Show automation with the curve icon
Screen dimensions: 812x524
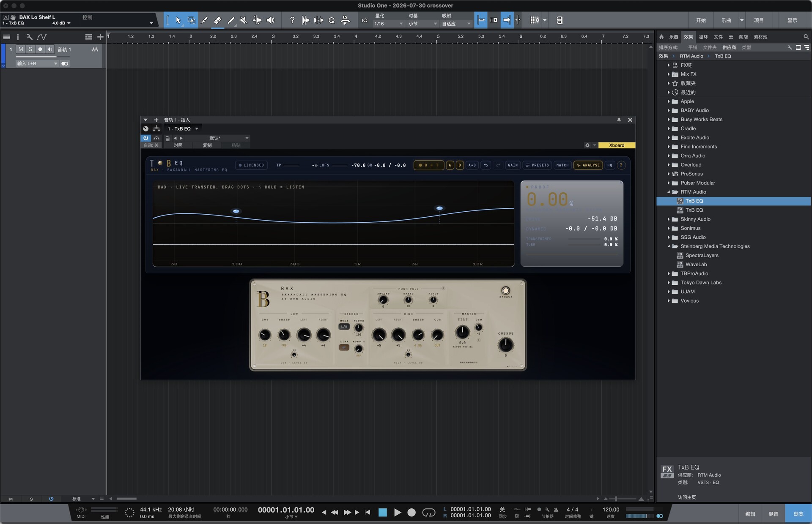41,37
